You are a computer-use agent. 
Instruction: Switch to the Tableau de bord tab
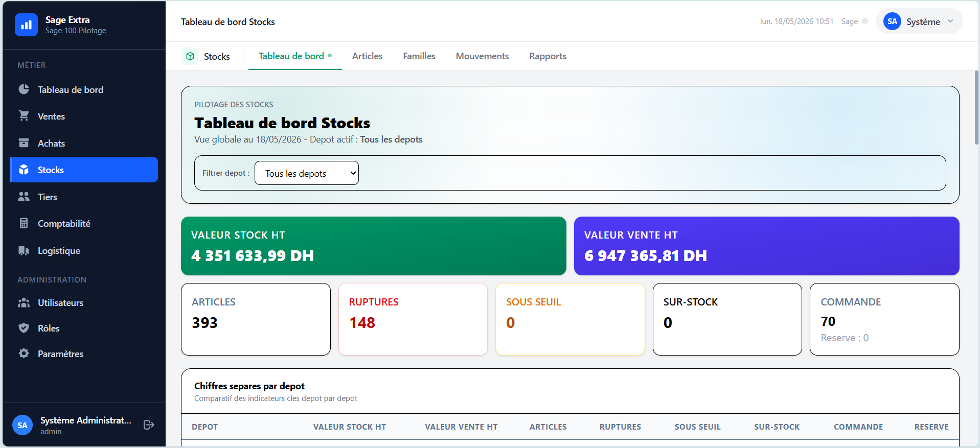(x=295, y=56)
